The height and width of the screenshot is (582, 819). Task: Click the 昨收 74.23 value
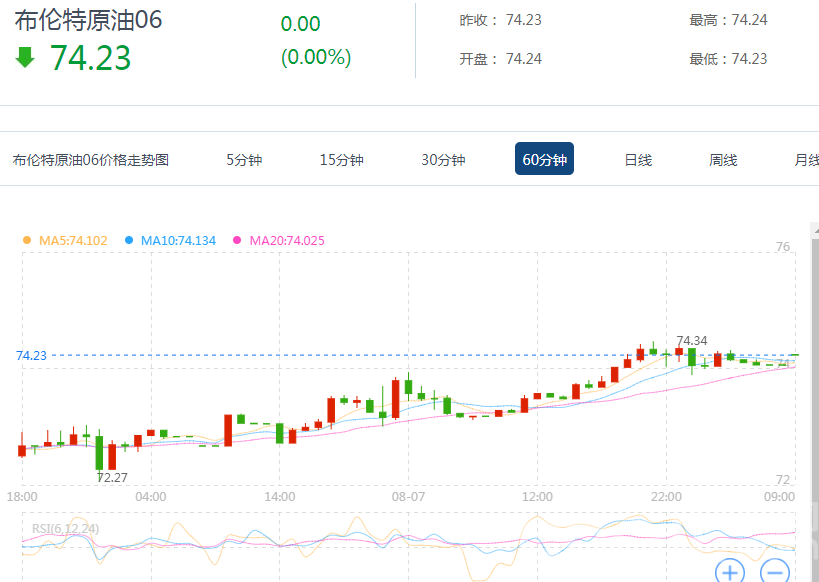[524, 20]
